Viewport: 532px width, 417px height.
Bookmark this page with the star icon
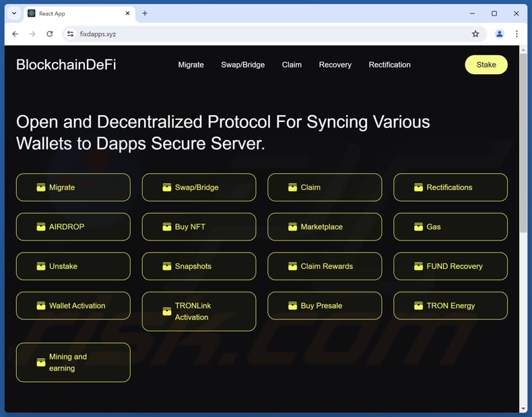pos(475,34)
